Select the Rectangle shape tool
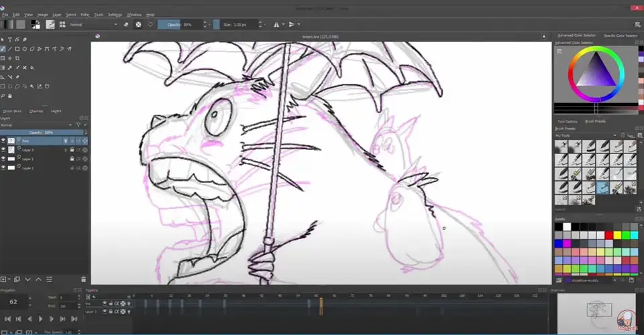Viewport: 644px width, 335px height. 17,49
